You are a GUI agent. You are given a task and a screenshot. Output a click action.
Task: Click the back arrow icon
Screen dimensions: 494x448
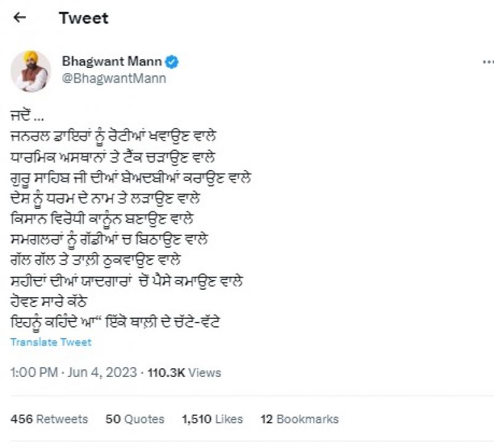[20, 18]
